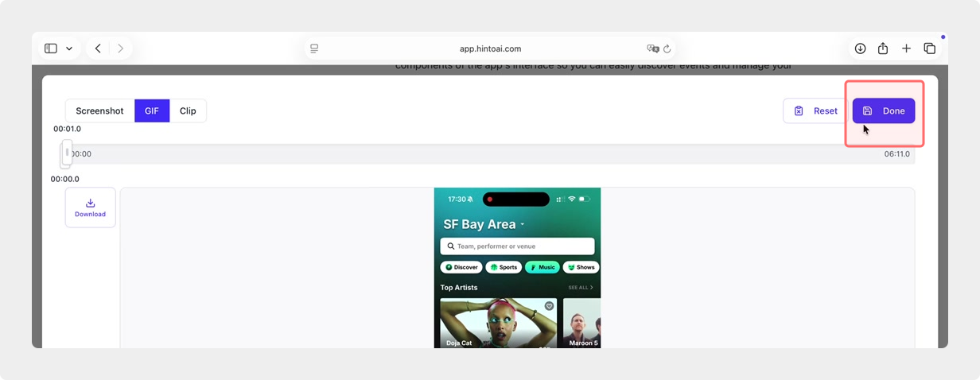980x380 pixels.
Task: Expand the sidebar options dropdown arrow
Action: 69,48
